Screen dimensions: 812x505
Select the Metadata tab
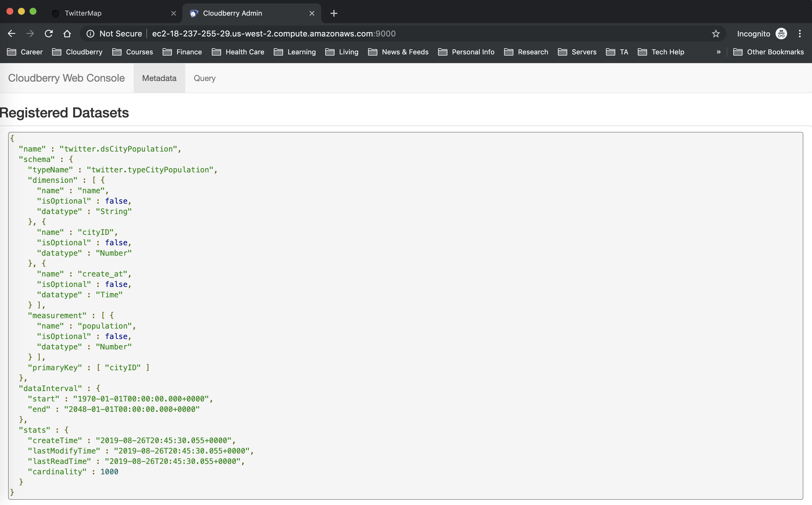coord(159,78)
